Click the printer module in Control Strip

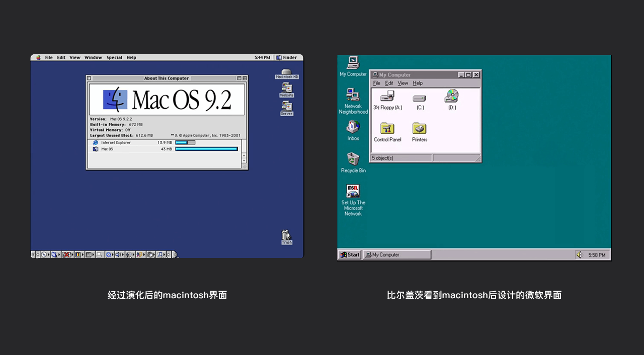[x=99, y=254]
